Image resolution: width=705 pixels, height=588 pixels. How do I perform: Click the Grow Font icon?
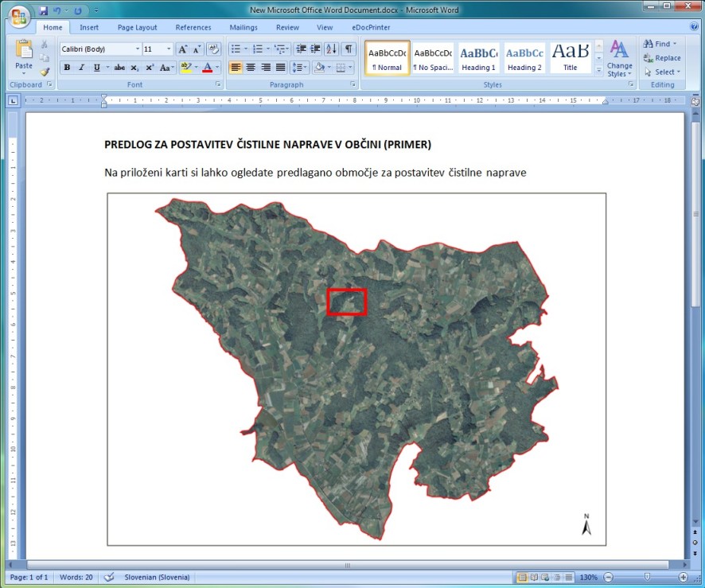(x=182, y=49)
